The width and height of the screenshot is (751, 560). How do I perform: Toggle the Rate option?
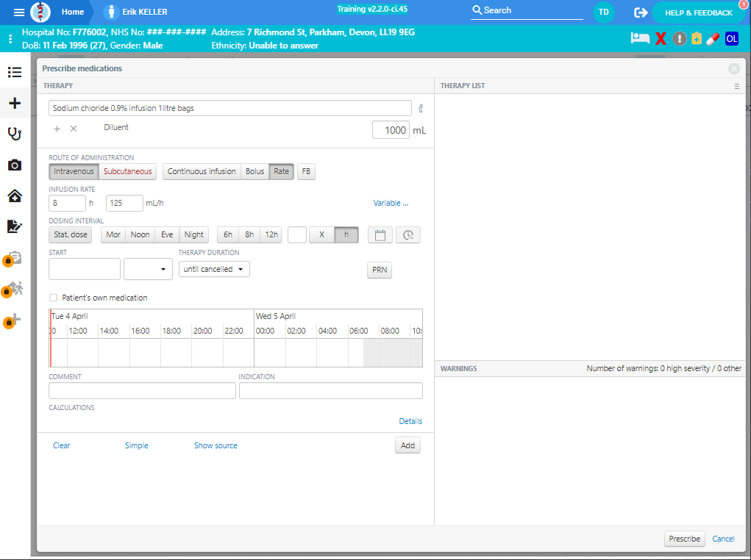click(282, 171)
